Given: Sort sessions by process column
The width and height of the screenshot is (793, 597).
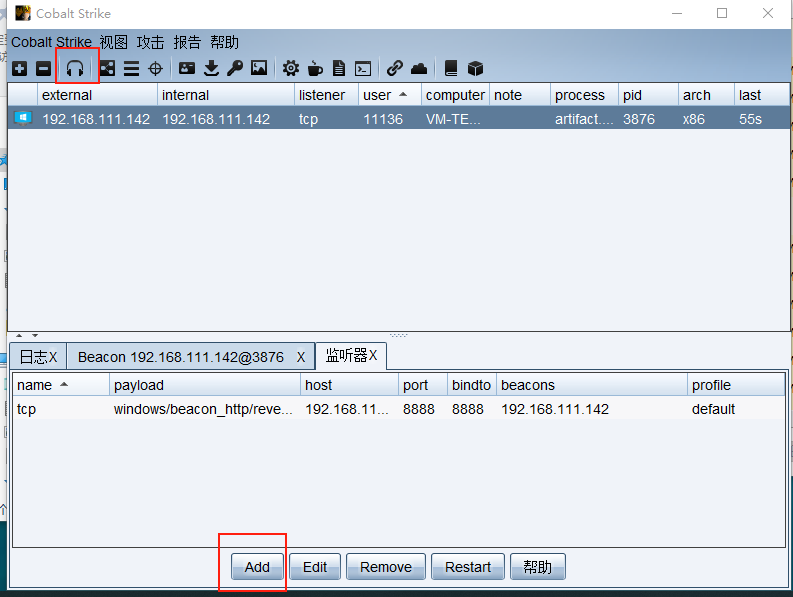Looking at the screenshot, I should tap(584, 95).
